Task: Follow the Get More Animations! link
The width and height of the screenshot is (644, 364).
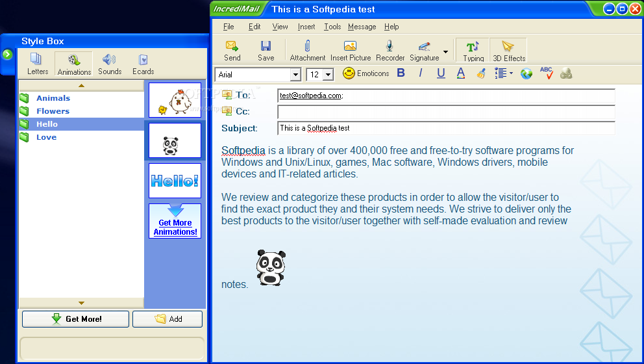Action: (175, 227)
